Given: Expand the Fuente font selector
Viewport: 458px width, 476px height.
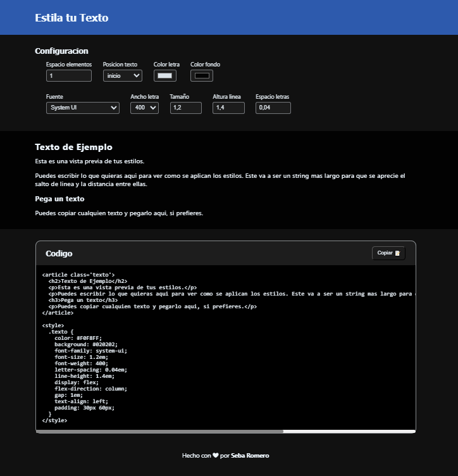Looking at the screenshot, I should pyautogui.click(x=83, y=108).
